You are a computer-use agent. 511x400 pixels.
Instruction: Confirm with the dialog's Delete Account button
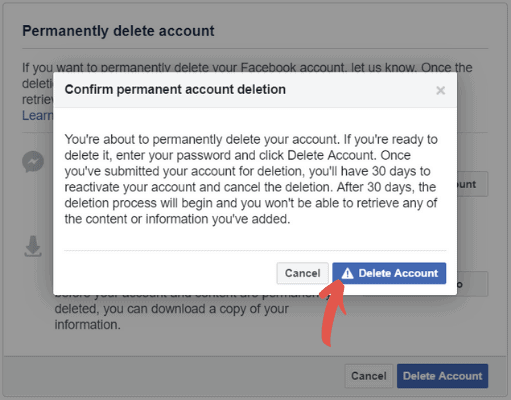click(389, 273)
